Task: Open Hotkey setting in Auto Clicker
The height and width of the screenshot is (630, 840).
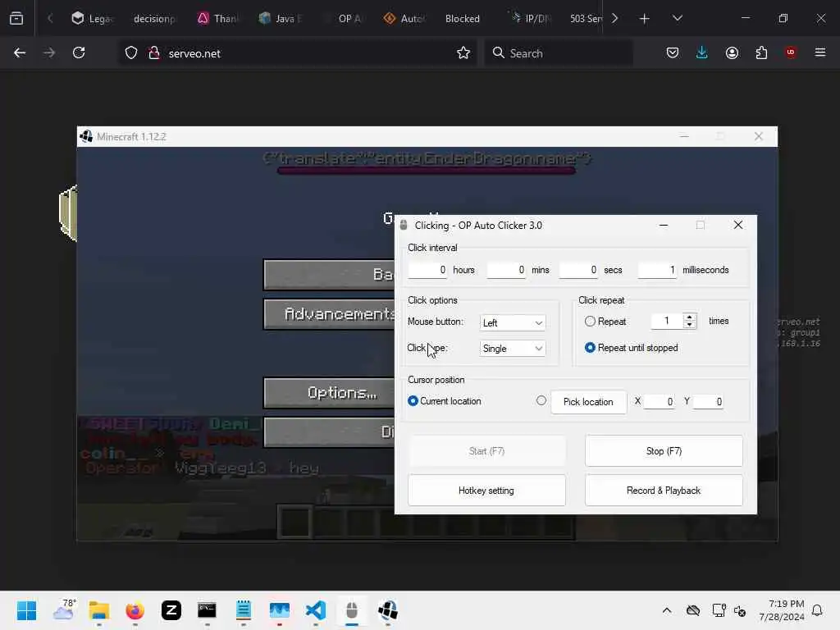Action: [486, 491]
